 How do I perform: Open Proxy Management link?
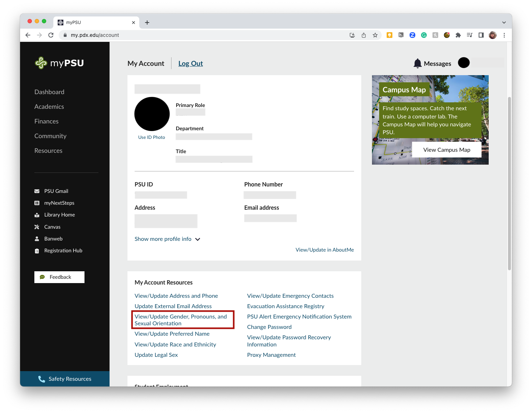[x=271, y=355]
